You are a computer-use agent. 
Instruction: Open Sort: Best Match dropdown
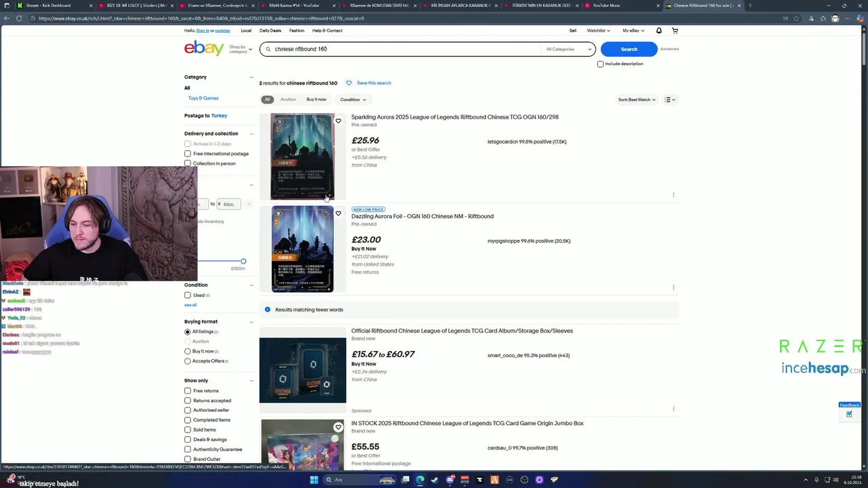[637, 100]
